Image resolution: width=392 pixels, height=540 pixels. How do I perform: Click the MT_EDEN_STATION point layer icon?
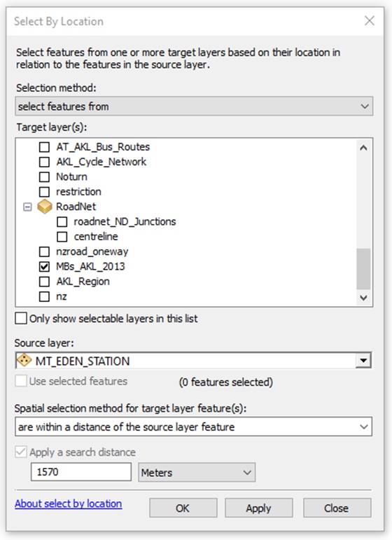(x=24, y=361)
